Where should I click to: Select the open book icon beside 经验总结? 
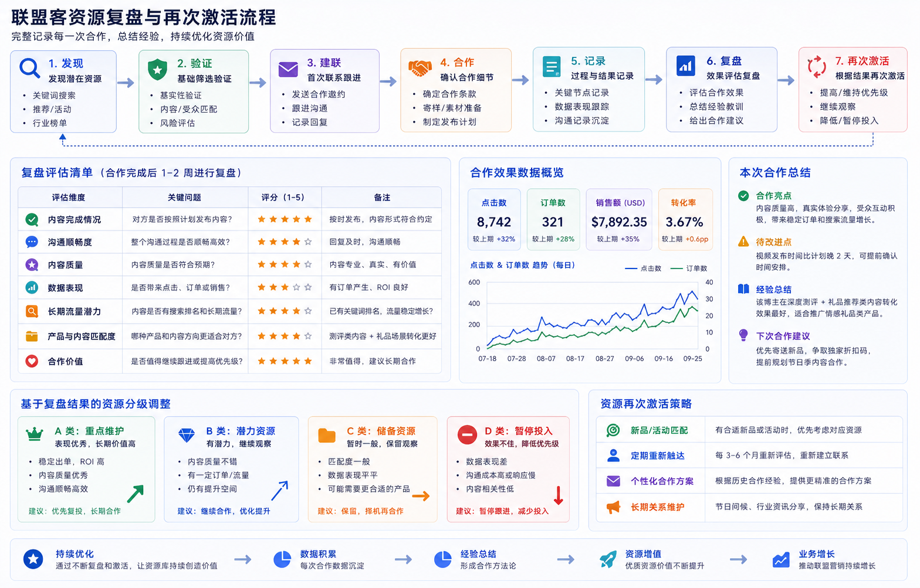coord(743,289)
